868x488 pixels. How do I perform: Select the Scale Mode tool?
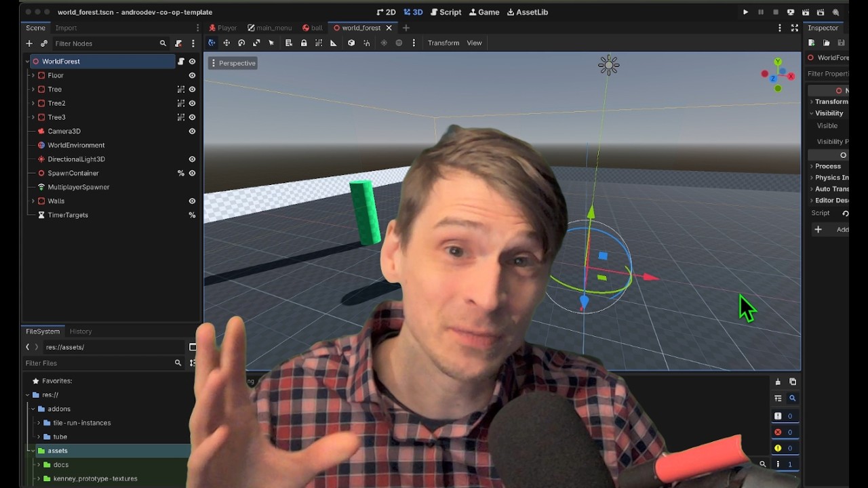click(x=256, y=43)
